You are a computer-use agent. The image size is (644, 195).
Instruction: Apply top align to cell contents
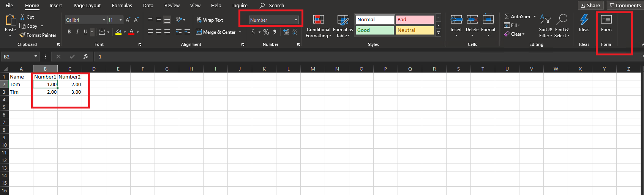pyautogui.click(x=150, y=20)
